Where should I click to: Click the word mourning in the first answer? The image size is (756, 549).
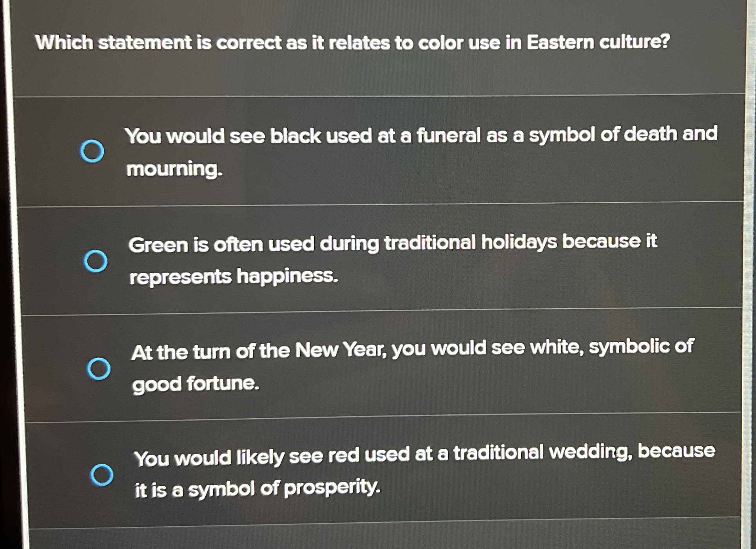(174, 170)
